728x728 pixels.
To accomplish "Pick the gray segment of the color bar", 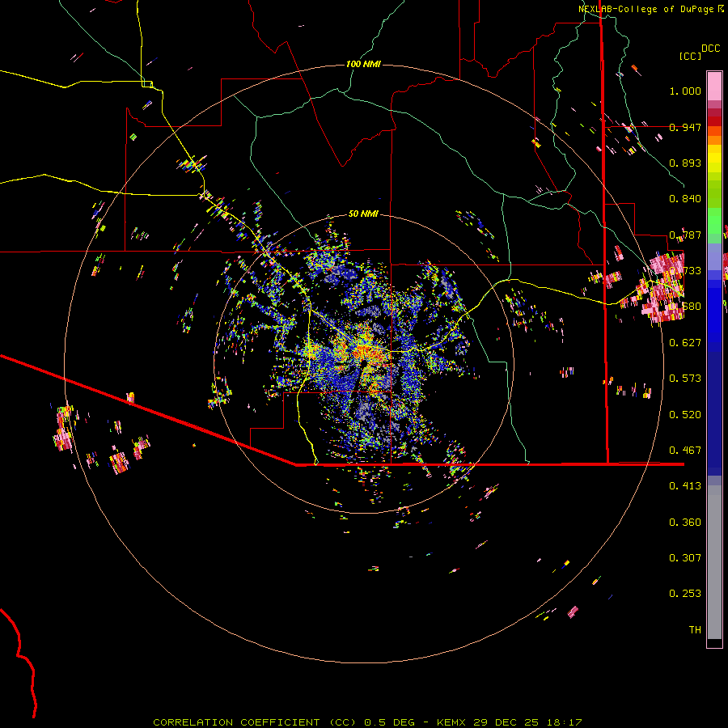I will 714,562.
